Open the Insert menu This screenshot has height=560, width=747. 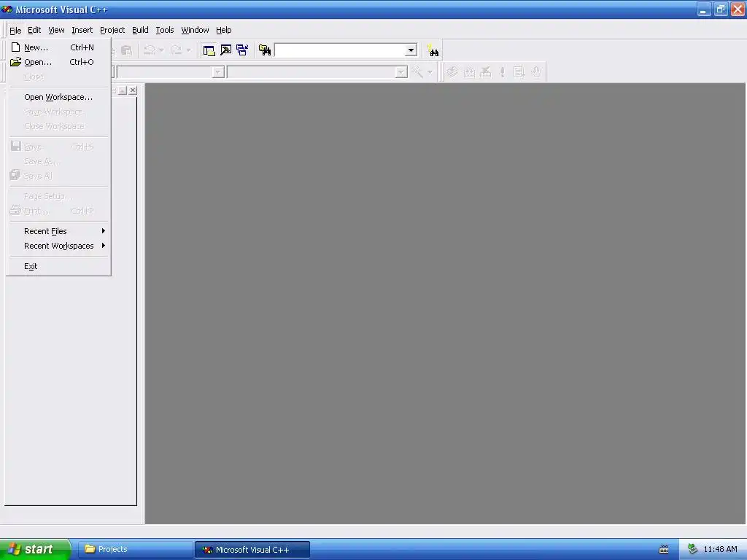pos(82,30)
